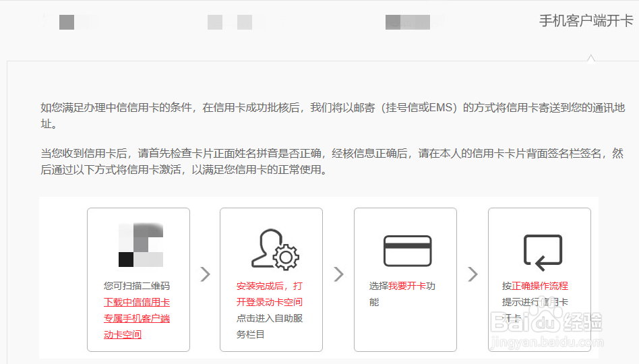
Task: Click the red text 我要开卡
Action: click(407, 286)
